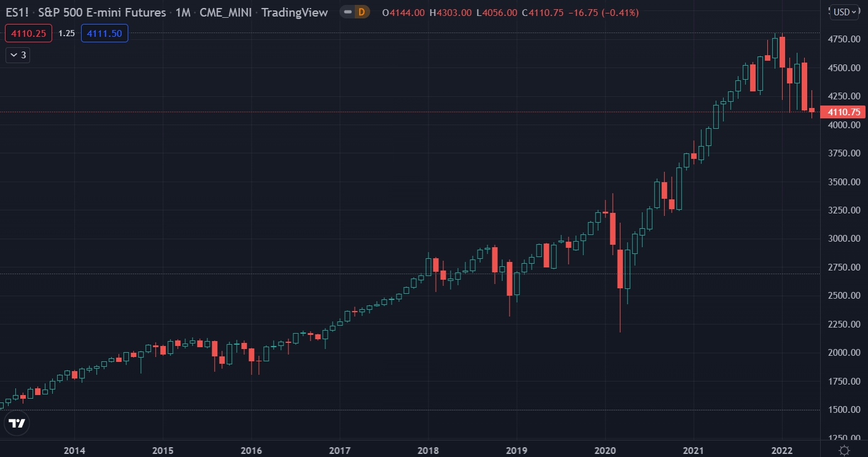The image size is (868, 457).
Task: Click the 3250.00 price axis label
Action: click(843, 210)
